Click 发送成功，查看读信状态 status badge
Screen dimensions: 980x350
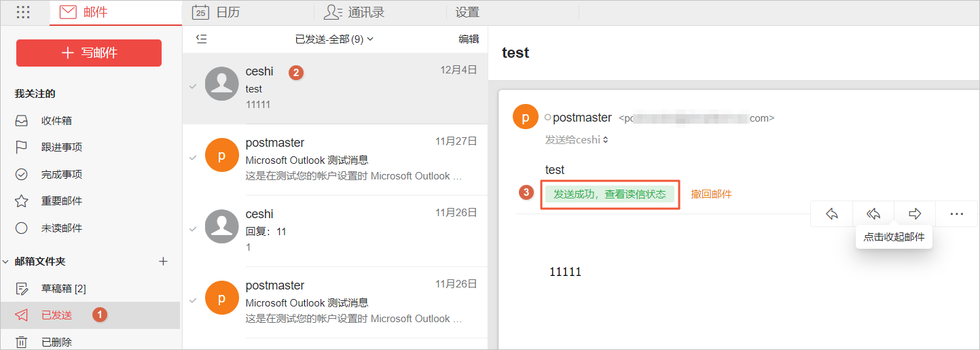click(609, 194)
